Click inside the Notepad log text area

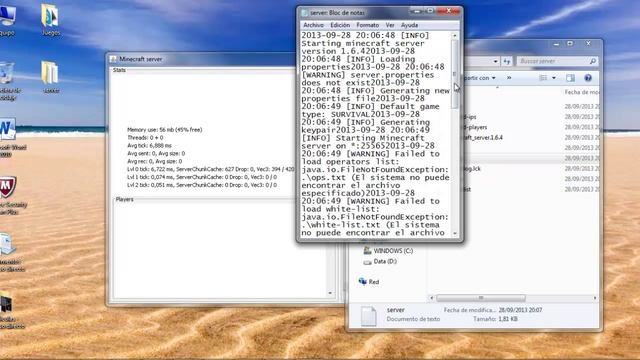376,134
